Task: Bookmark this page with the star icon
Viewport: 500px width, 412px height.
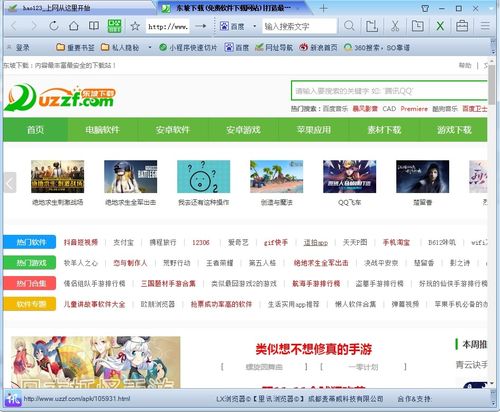Action: coord(135,26)
